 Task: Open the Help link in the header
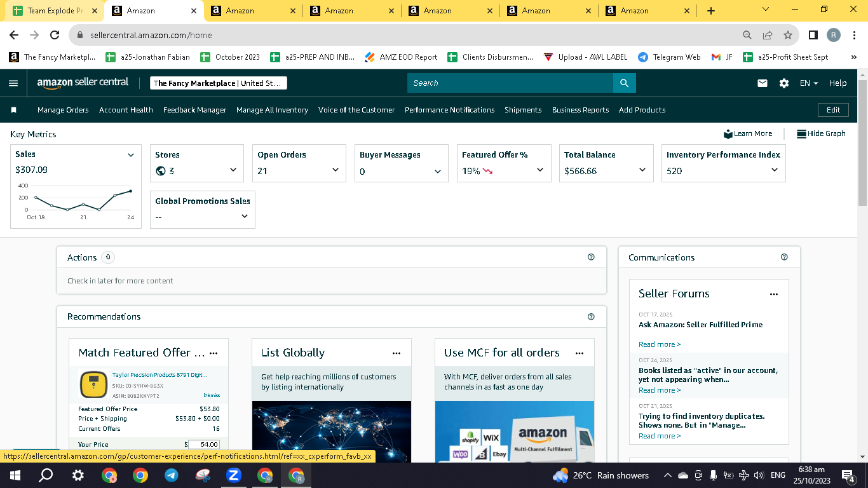coord(837,83)
